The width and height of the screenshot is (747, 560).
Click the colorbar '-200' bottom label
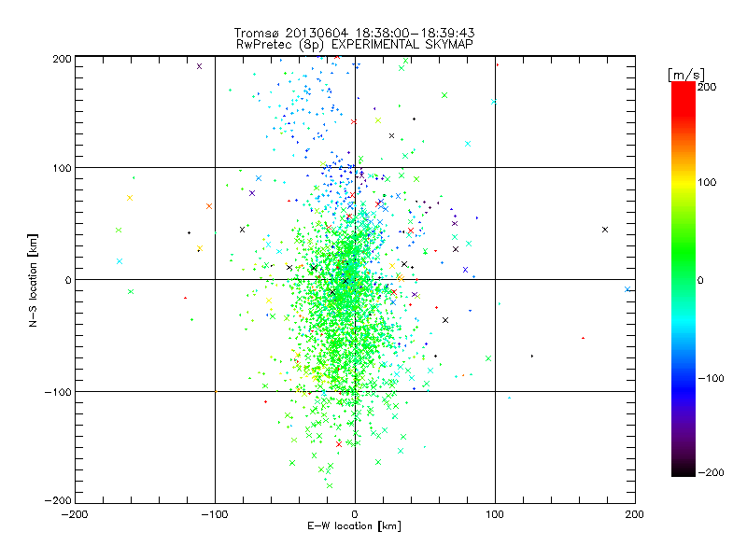(x=711, y=472)
